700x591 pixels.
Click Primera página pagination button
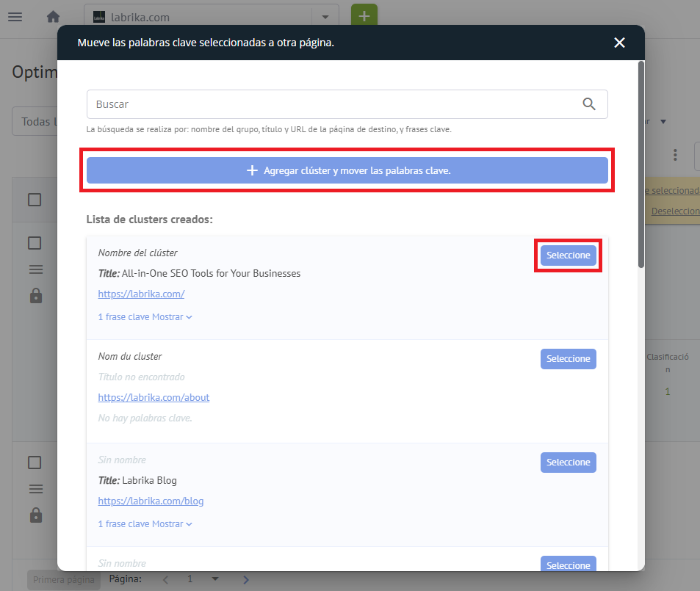pos(64,579)
